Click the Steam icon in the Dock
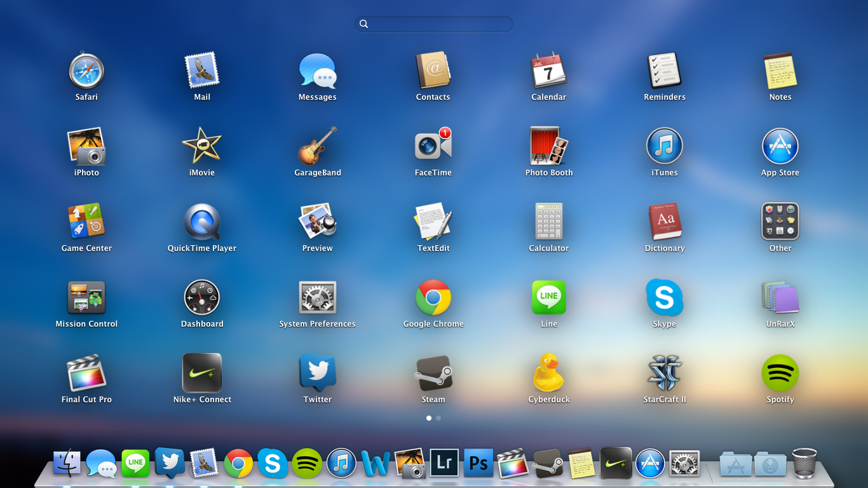This screenshot has width=868, height=488. (547, 463)
